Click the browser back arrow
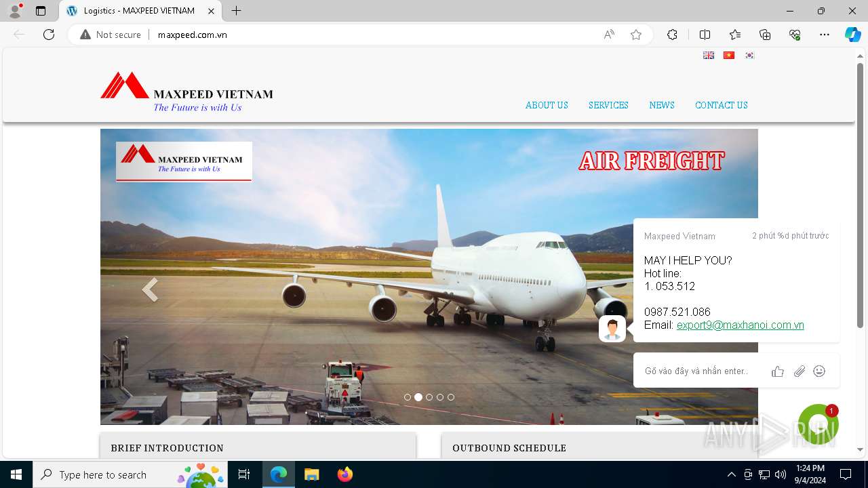This screenshot has height=488, width=868. 19,35
